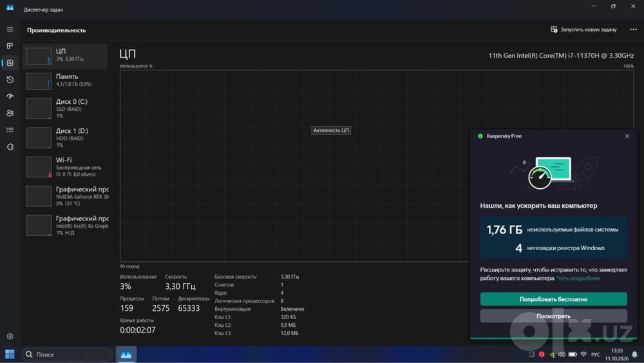Open the Services icon in sidebar

click(10, 147)
